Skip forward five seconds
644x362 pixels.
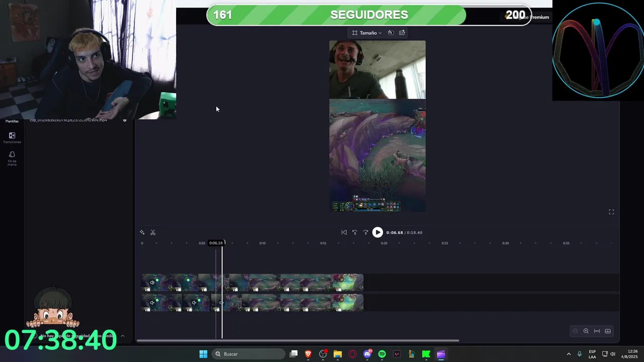click(x=366, y=232)
